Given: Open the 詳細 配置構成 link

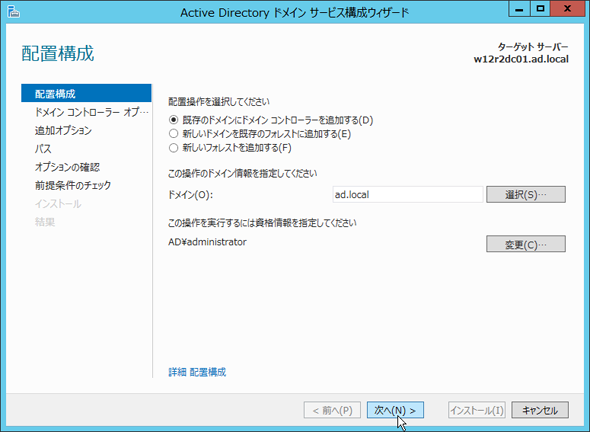Looking at the screenshot, I should (197, 372).
